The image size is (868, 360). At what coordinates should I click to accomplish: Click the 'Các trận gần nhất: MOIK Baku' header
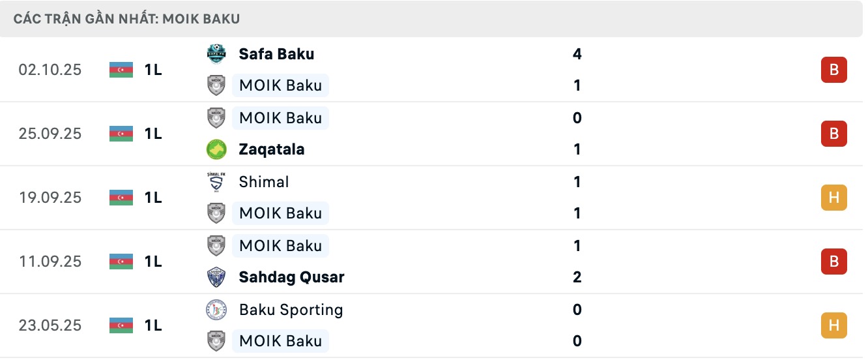click(126, 19)
